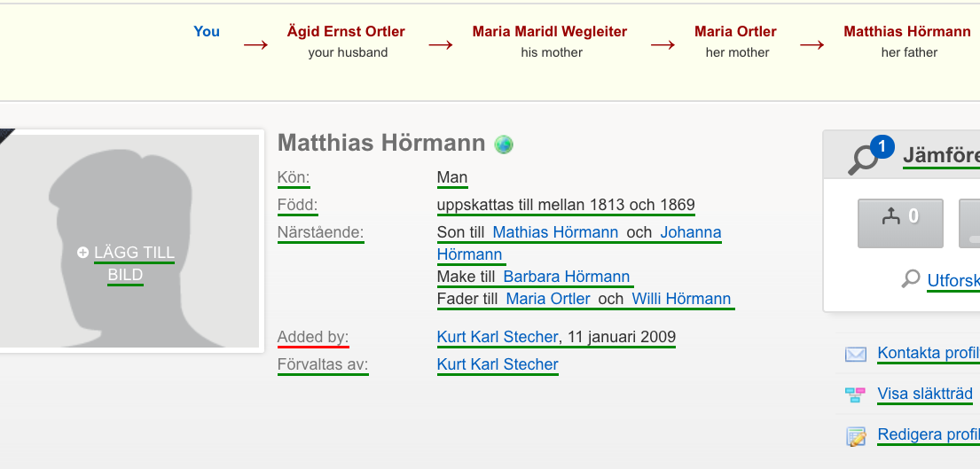The height and width of the screenshot is (469, 980).
Task: Click the small magnifier next to Utforska
Action: [x=911, y=278]
